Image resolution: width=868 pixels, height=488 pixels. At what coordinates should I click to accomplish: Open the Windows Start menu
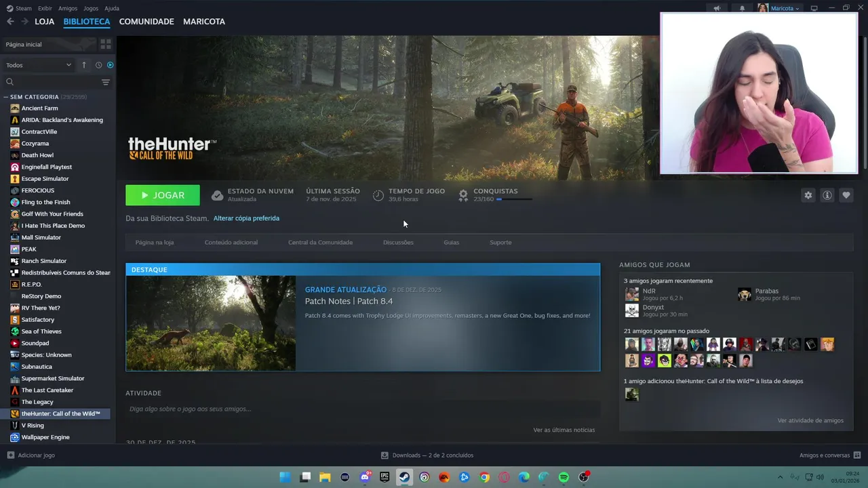pyautogui.click(x=285, y=477)
